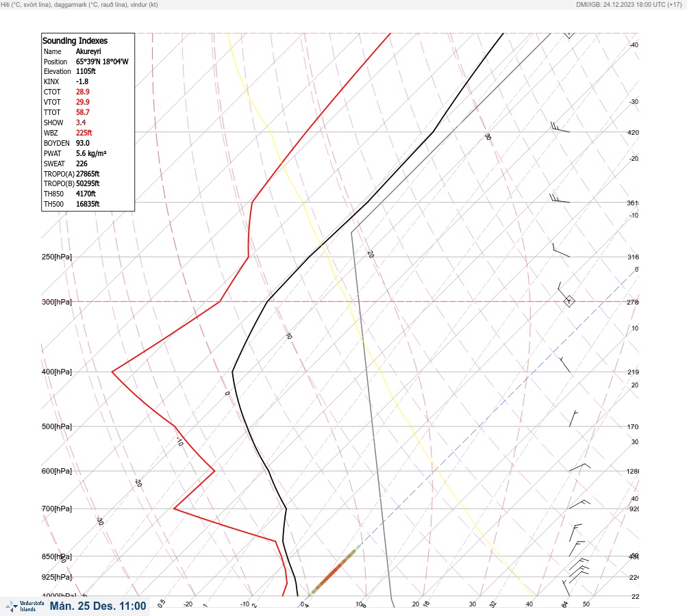
Task: Click the wind barb at 700 hPa
Action: (579, 504)
